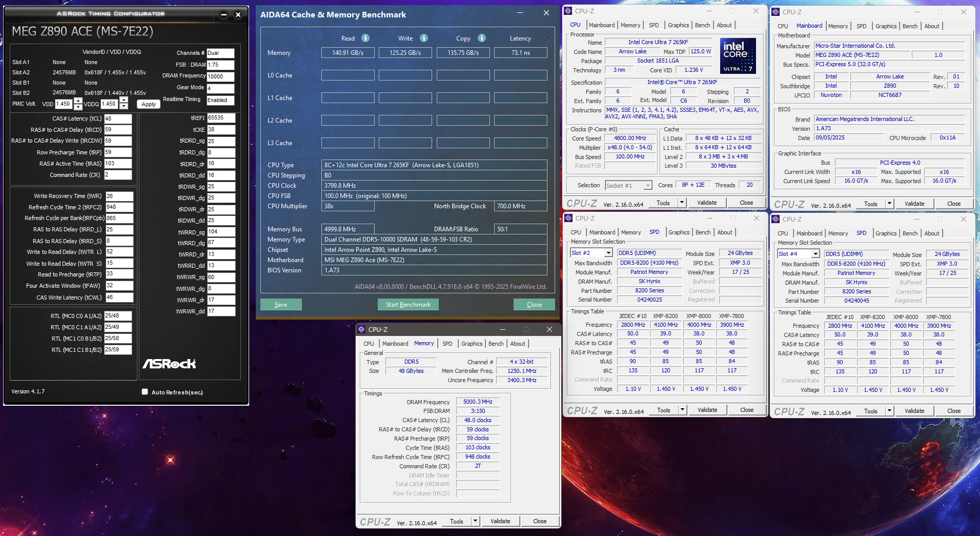The image size is (980, 536).
Task: Click the DRAM Frequency field showing 10000
Action: pyautogui.click(x=220, y=76)
